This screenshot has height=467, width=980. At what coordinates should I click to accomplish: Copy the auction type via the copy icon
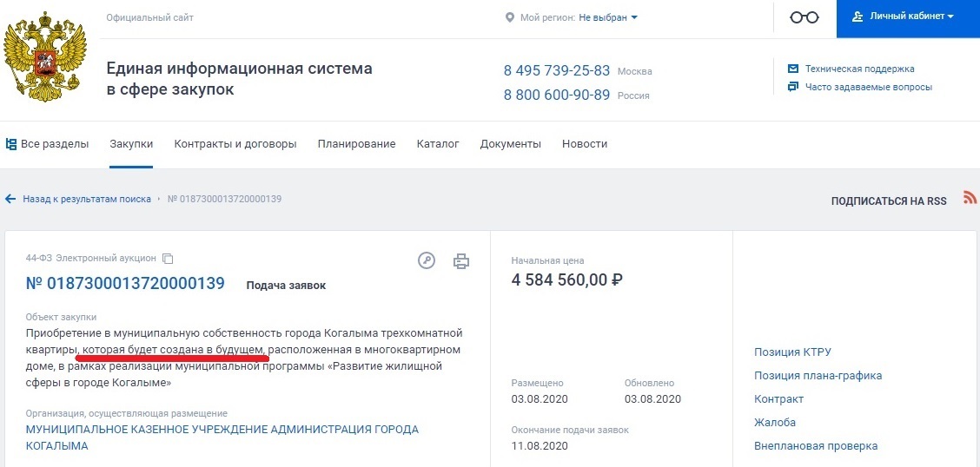pyautogui.click(x=167, y=258)
